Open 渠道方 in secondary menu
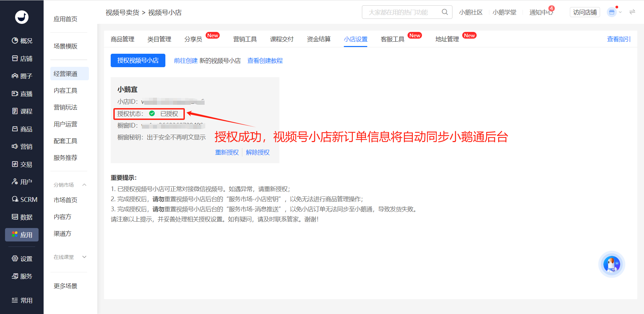The image size is (644, 314). click(x=63, y=233)
